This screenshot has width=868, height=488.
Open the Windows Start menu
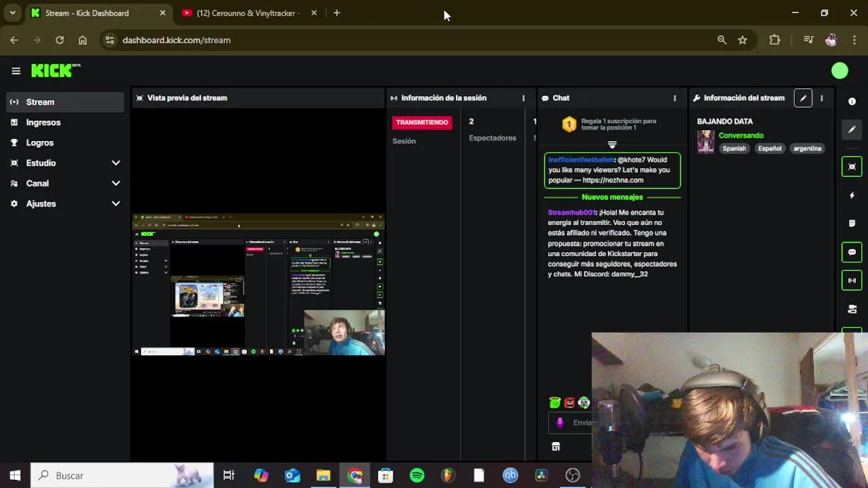15,475
